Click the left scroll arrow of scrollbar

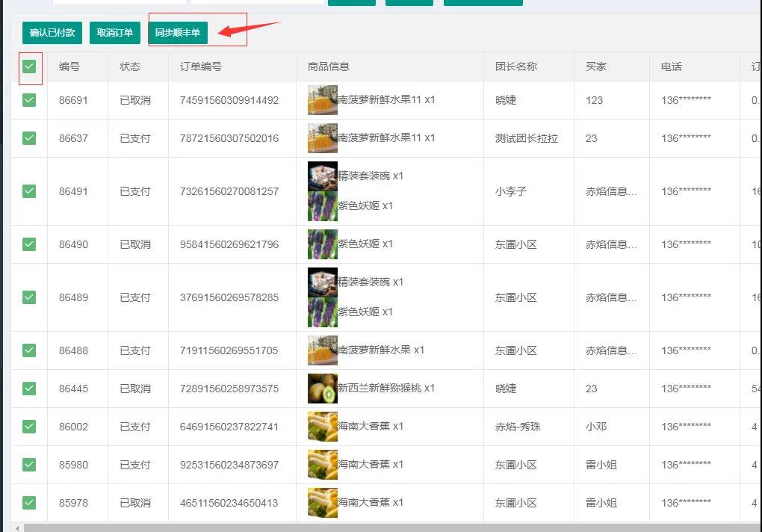17,528
